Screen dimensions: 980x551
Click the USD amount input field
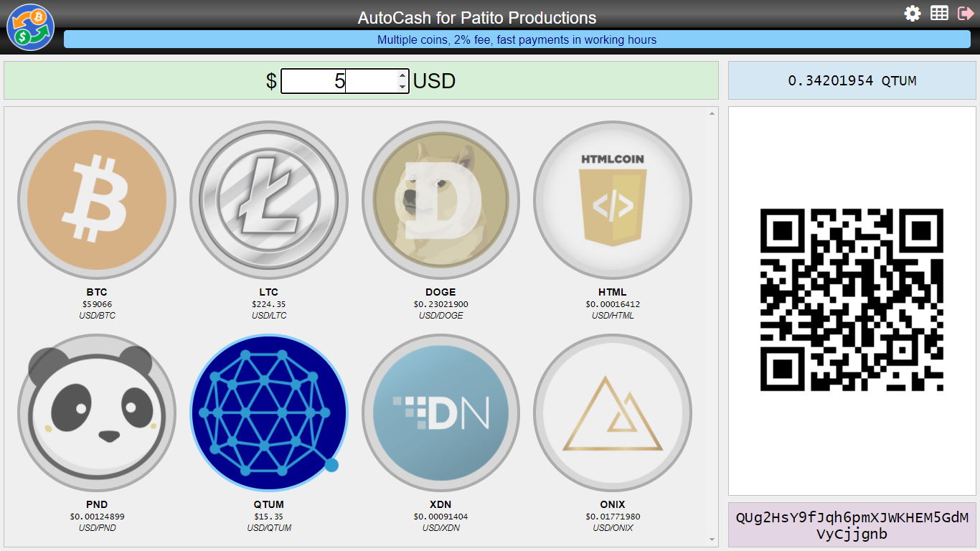pyautogui.click(x=344, y=81)
